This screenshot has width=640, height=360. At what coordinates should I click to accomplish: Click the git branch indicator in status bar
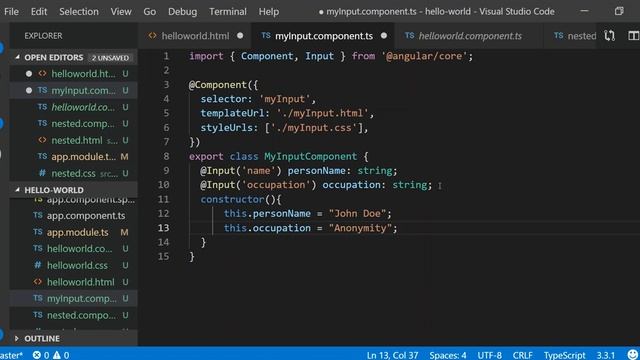click(x=11, y=355)
